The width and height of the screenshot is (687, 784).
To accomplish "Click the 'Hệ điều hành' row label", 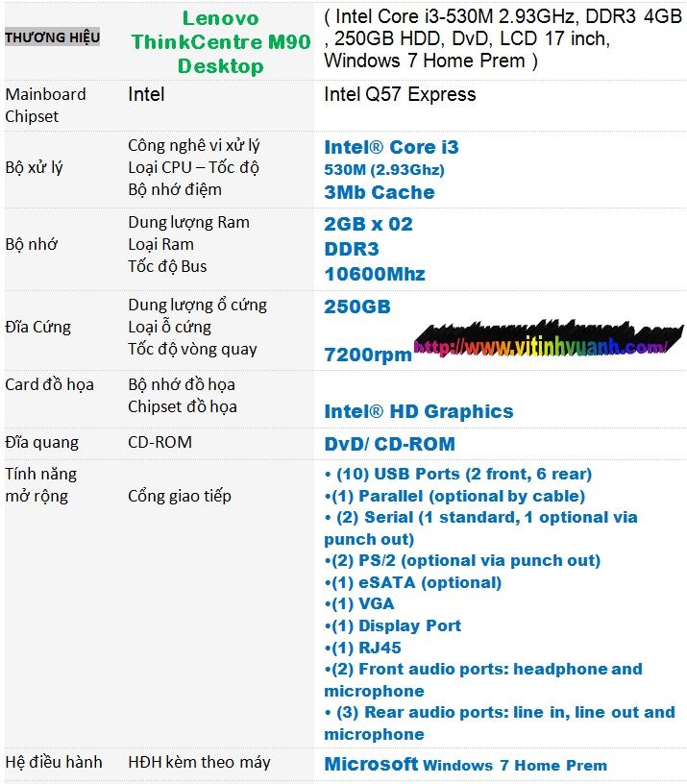I will [54, 762].
